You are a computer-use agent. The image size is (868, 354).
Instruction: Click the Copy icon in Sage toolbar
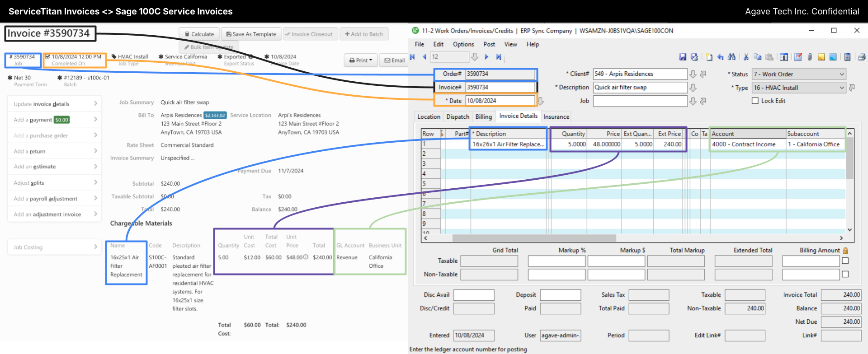click(x=757, y=57)
